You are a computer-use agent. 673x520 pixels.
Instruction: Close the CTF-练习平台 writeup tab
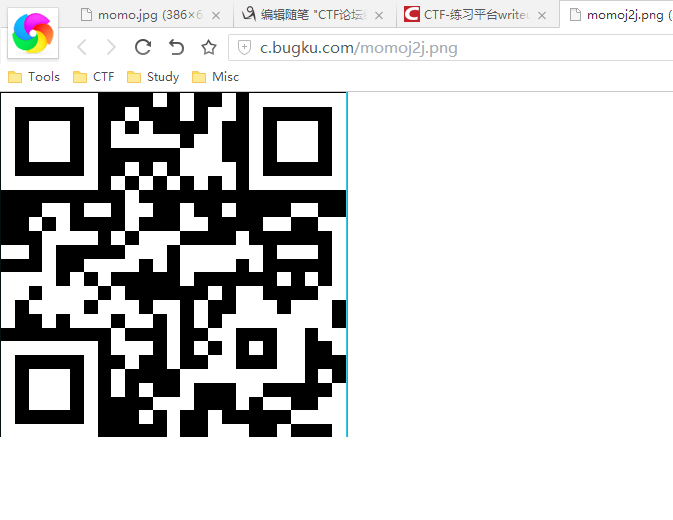point(542,15)
